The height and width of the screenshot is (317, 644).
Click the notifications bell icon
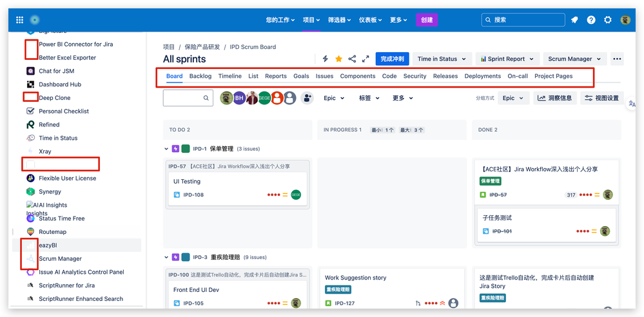coord(574,20)
